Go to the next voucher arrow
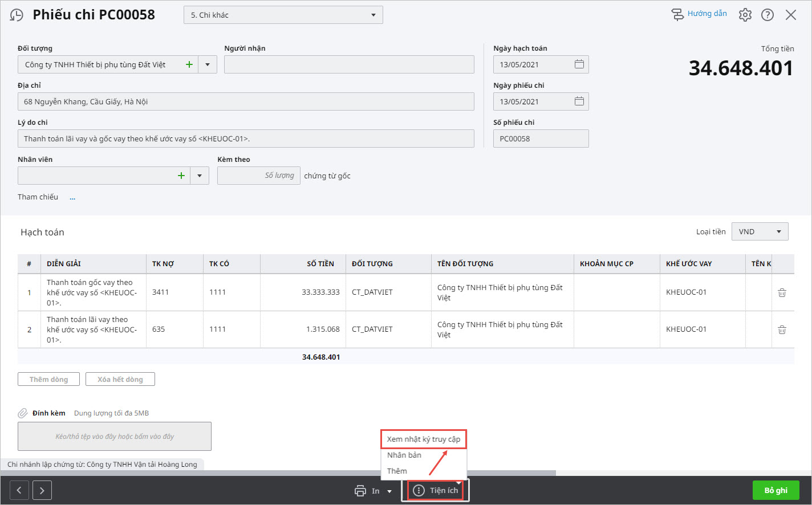812x505 pixels. coord(42,490)
